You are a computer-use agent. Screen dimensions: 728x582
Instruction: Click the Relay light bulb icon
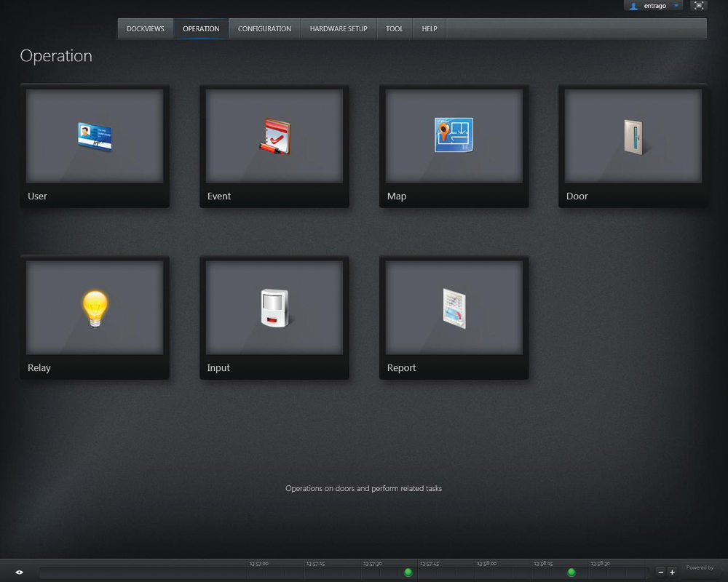coord(95,308)
